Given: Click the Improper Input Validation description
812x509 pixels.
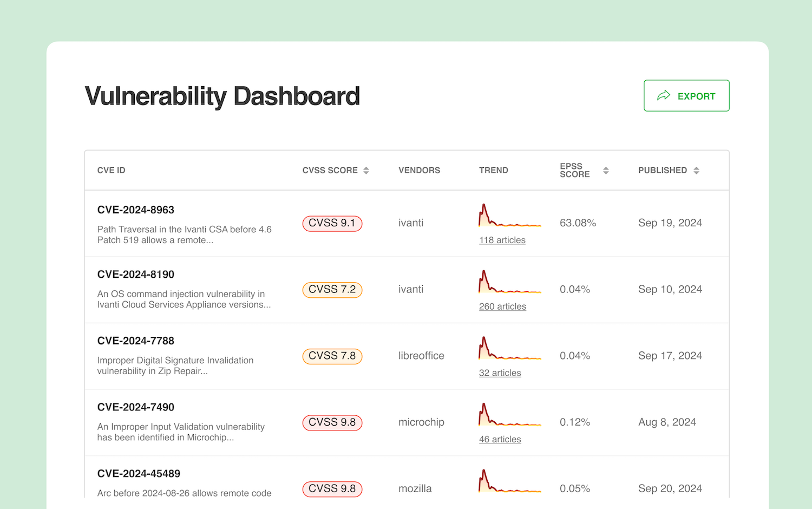Looking at the screenshot, I should (x=181, y=432).
